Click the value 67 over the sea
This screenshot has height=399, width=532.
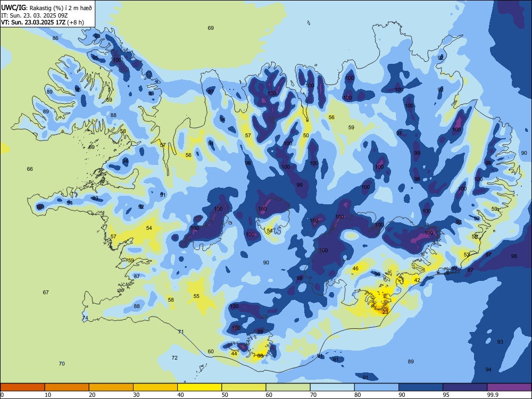click(x=46, y=293)
